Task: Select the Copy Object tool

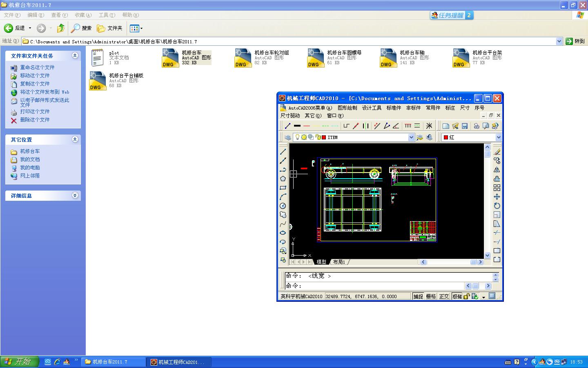Action: pyautogui.click(x=497, y=161)
